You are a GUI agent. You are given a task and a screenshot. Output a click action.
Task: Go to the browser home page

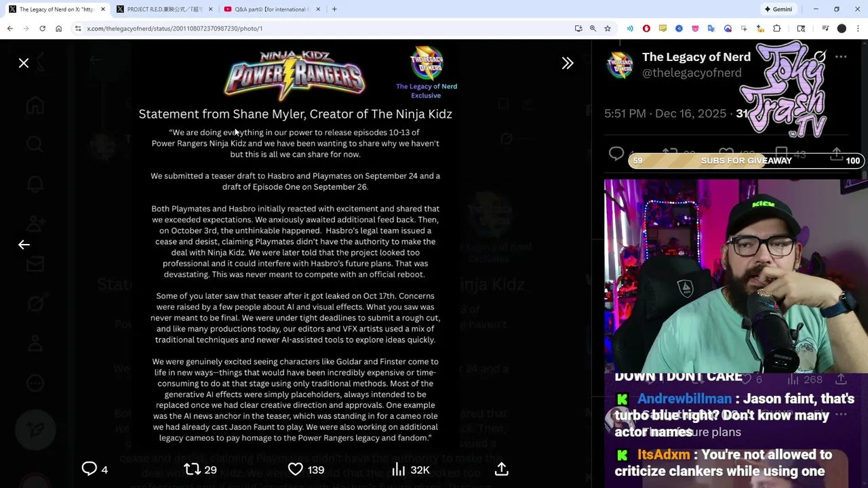click(x=58, y=28)
